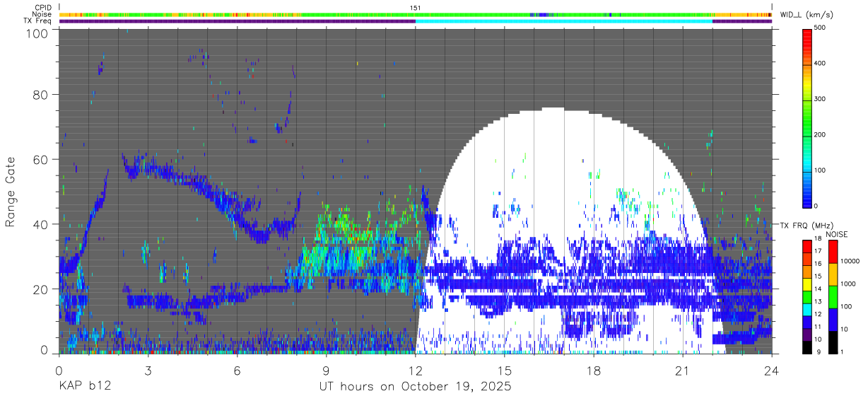The image size is (868, 401).
Task: Click the 20 tick on Range Gate axis
Action: click(41, 289)
